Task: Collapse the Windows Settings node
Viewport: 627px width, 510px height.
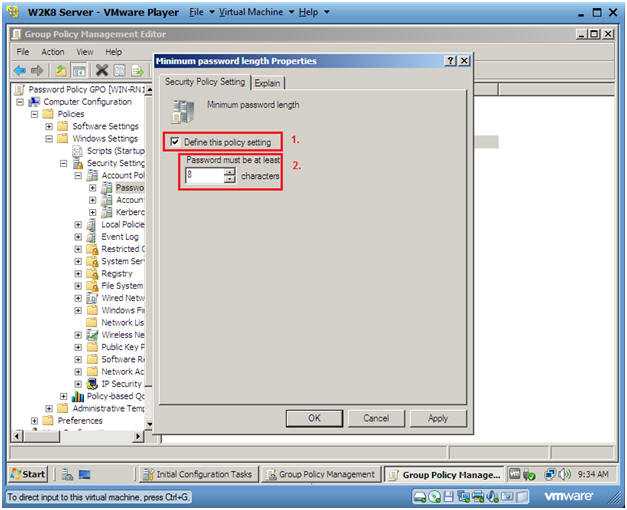Action: 49,139
